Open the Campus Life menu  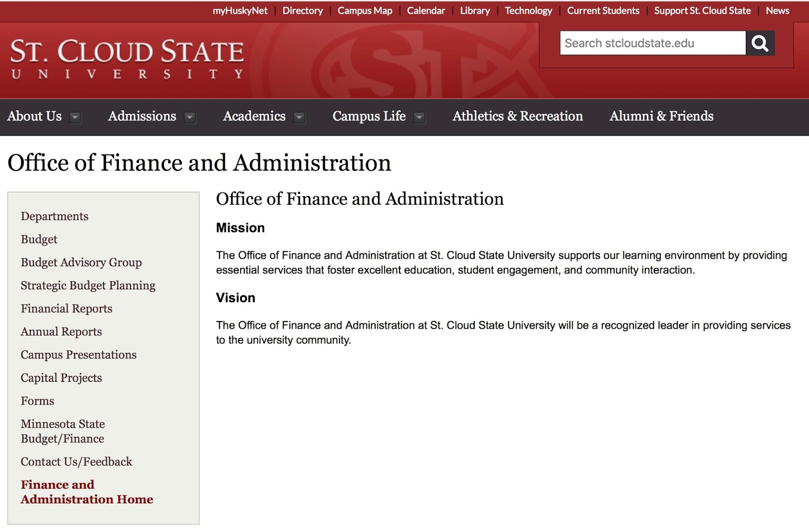coord(369,116)
